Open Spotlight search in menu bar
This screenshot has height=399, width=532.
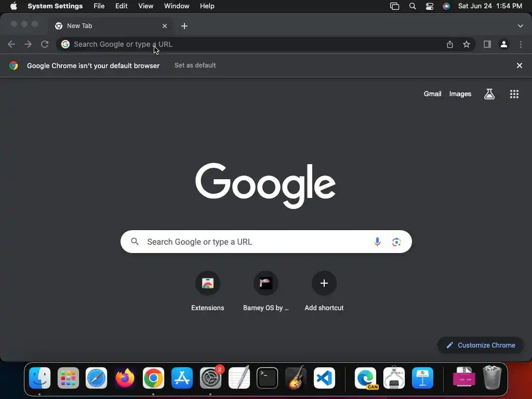(x=412, y=6)
